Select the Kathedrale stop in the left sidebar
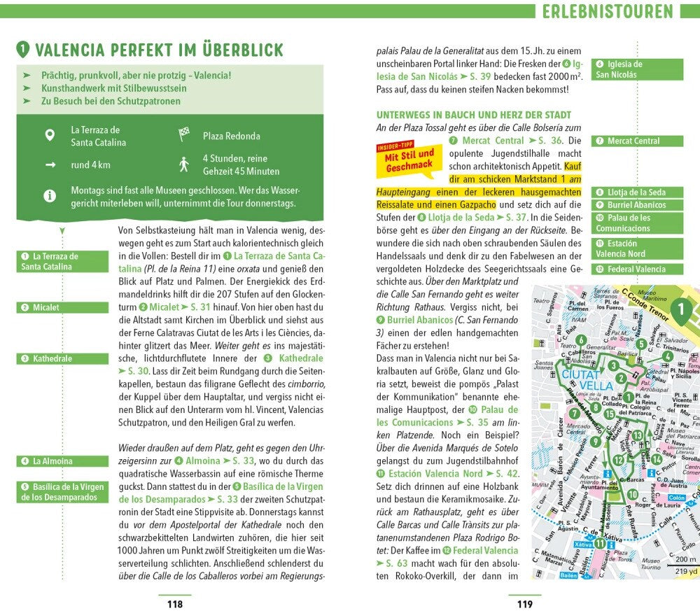Image resolution: width=700 pixels, height=611 pixels. 62,358
